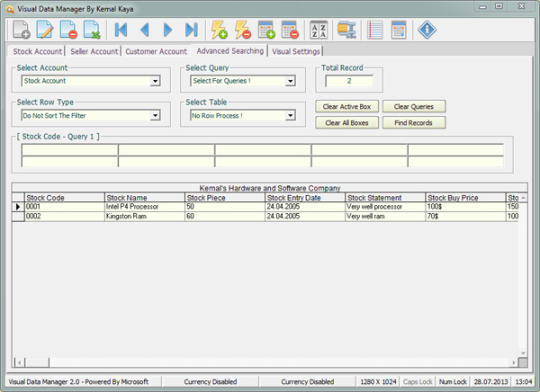Click the 70$ buy price cell
The height and width of the screenshot is (392, 540).
[465, 216]
